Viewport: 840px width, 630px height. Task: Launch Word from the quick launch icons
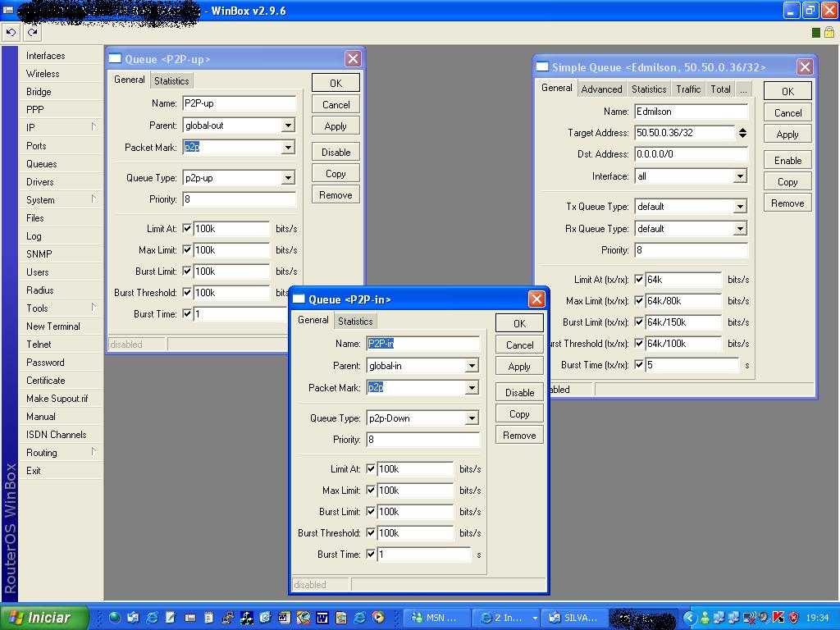coord(322,618)
